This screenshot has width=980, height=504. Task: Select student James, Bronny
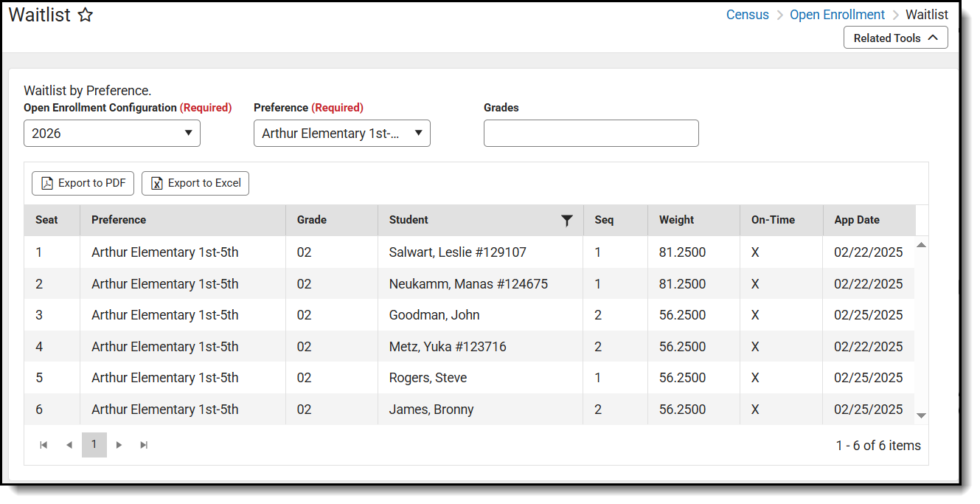coord(431,410)
